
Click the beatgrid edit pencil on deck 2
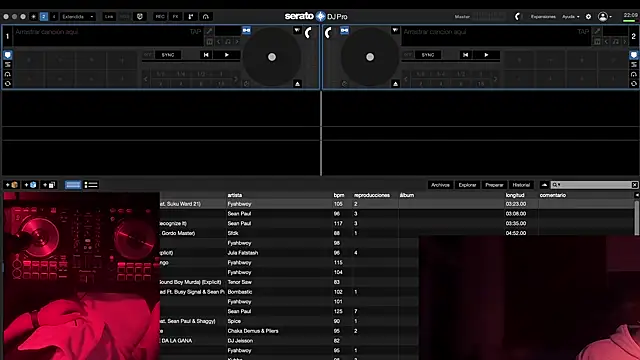pyautogui.click(x=597, y=31)
